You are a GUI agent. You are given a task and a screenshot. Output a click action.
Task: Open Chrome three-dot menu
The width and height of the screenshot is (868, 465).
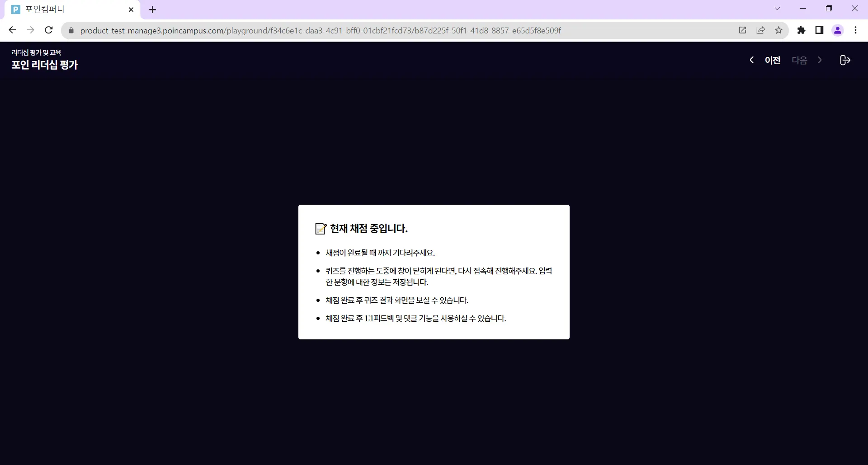coord(855,30)
